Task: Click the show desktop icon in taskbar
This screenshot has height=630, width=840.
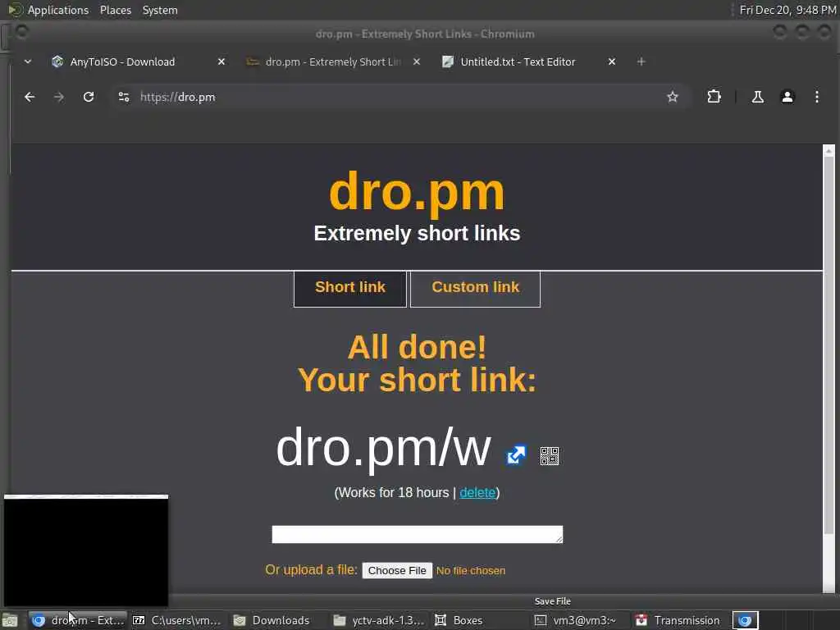Action: tap(10, 620)
